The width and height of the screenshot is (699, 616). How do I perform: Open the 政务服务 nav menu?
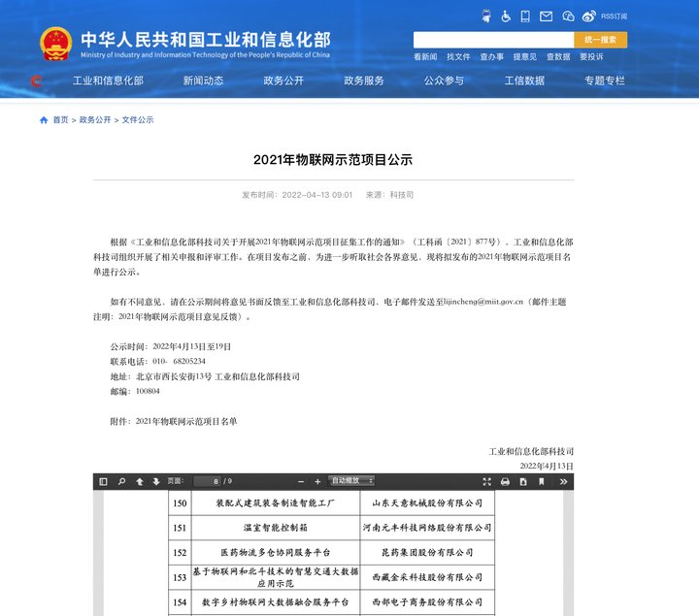click(x=364, y=81)
